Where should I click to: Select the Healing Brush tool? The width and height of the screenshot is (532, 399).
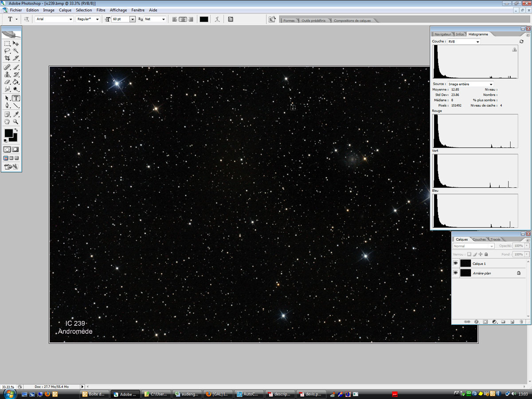(x=7, y=67)
